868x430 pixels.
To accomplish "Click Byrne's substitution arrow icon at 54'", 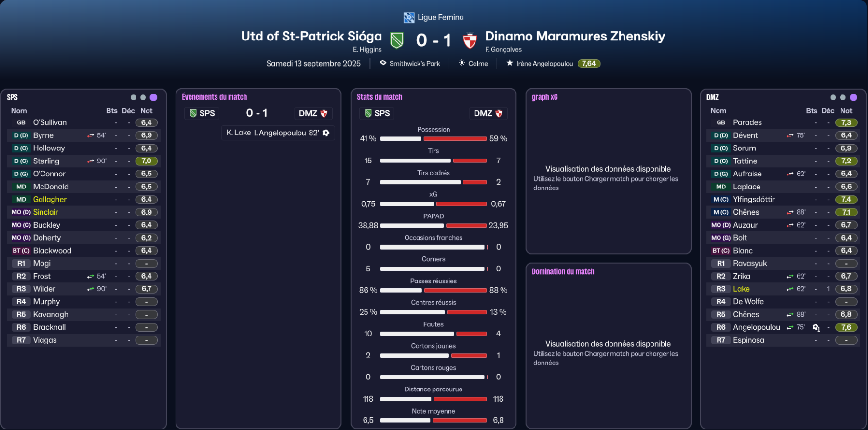I will pos(91,135).
